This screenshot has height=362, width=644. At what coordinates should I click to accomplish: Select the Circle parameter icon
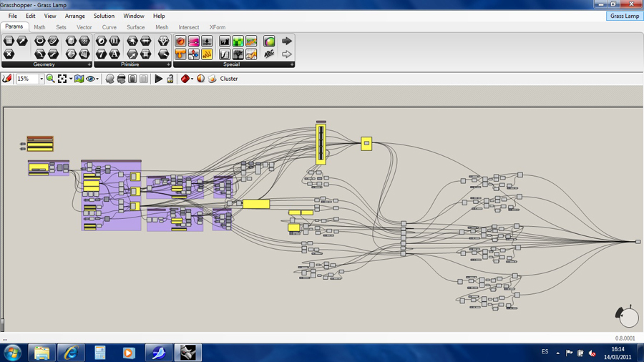pos(40,41)
